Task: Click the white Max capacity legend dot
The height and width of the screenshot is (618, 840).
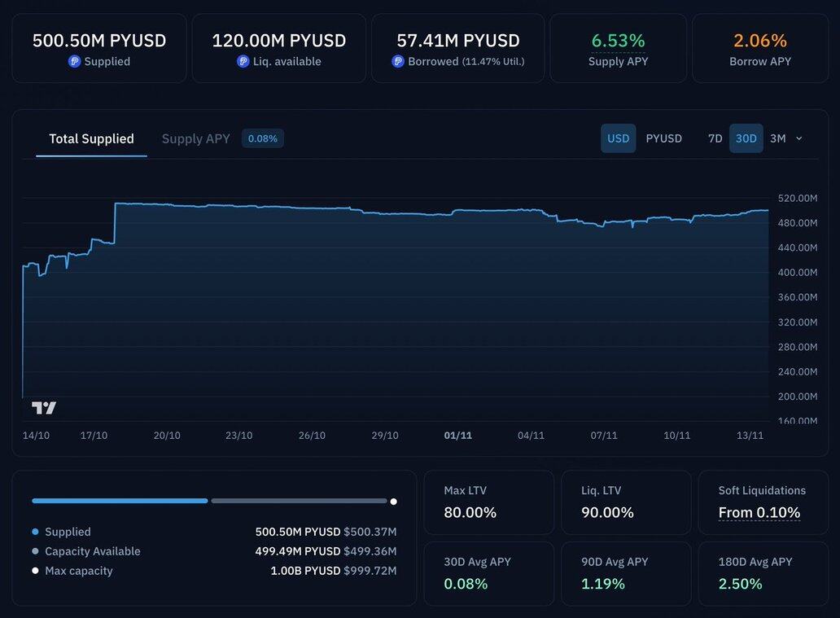Action: pyautogui.click(x=35, y=571)
